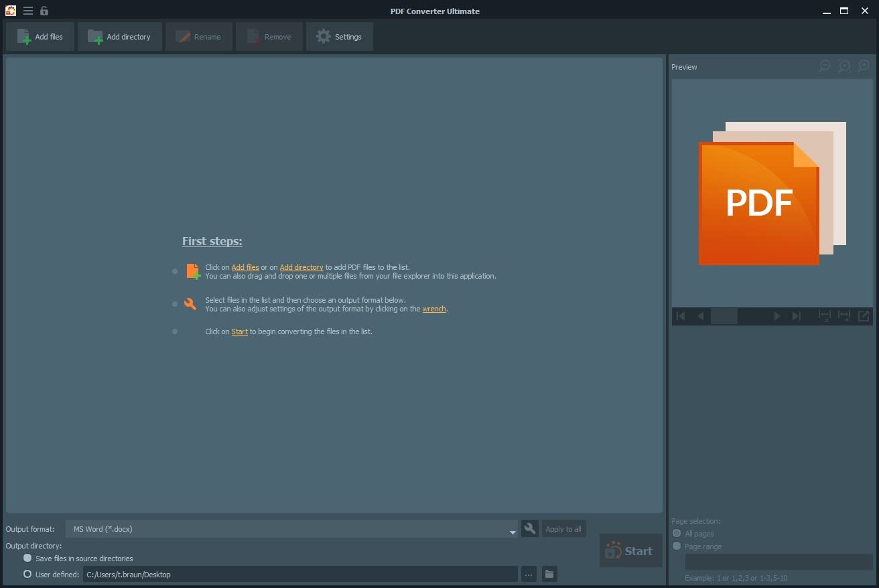Screen dimensions: 879x588
Task: Click the app logo icon in title bar
Action: click(11, 11)
